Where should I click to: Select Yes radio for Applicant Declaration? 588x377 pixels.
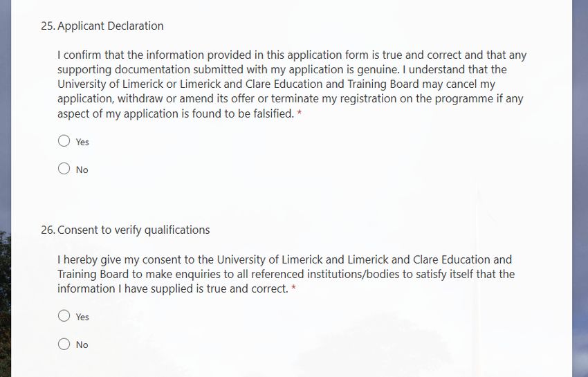coord(64,141)
